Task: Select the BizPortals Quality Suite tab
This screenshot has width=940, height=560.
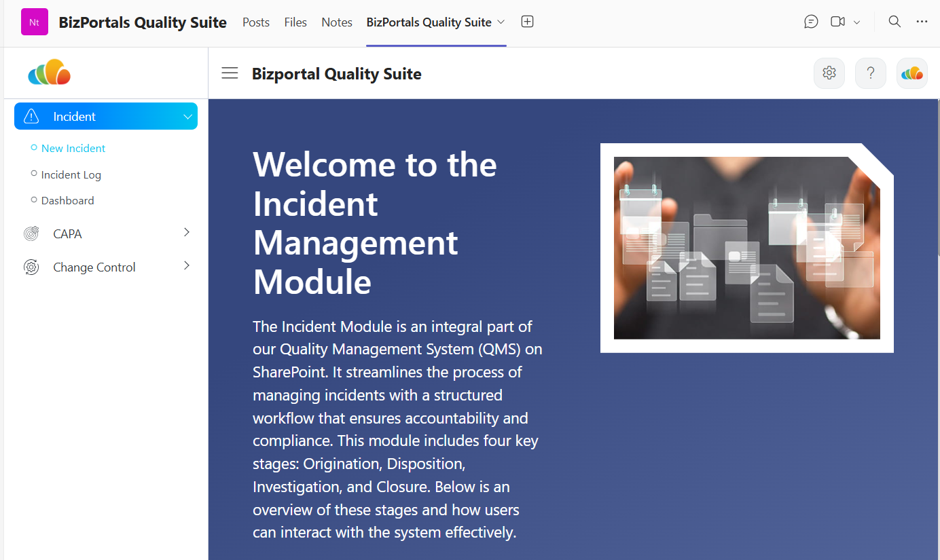Action: point(429,22)
